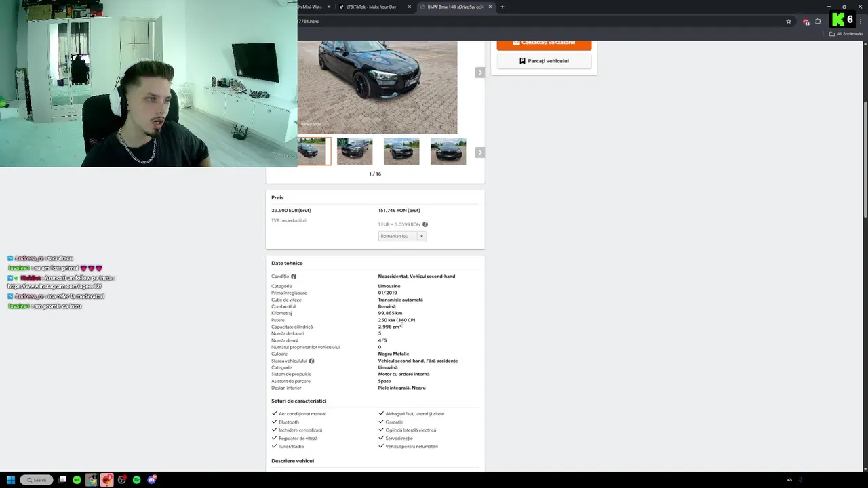This screenshot has width=868, height=488.
Task: Open the OBS Studio taskbar icon
Action: [x=121, y=480]
